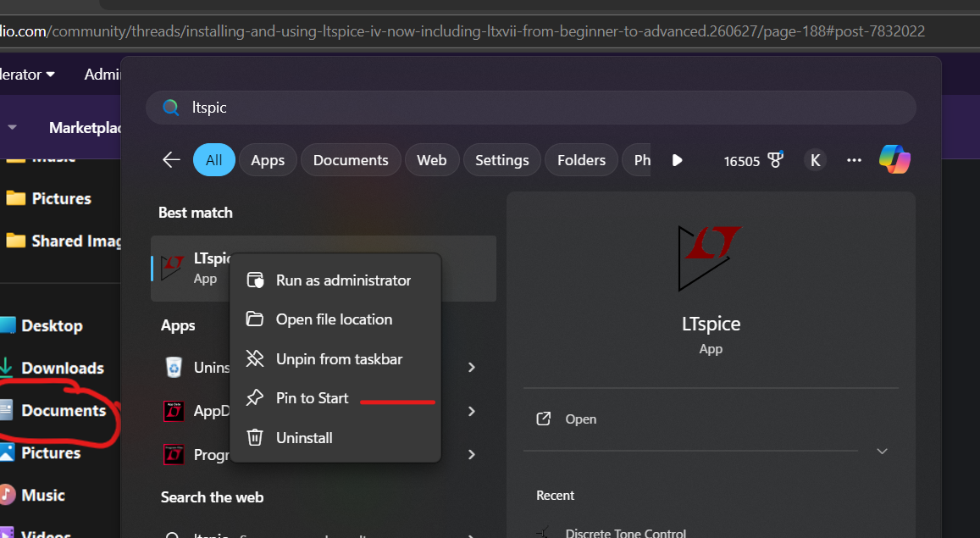Click the Uninstall app recycle bin icon

tap(174, 367)
